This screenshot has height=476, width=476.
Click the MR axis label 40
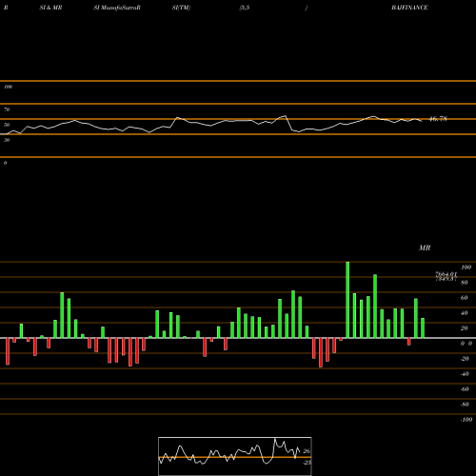click(x=465, y=313)
